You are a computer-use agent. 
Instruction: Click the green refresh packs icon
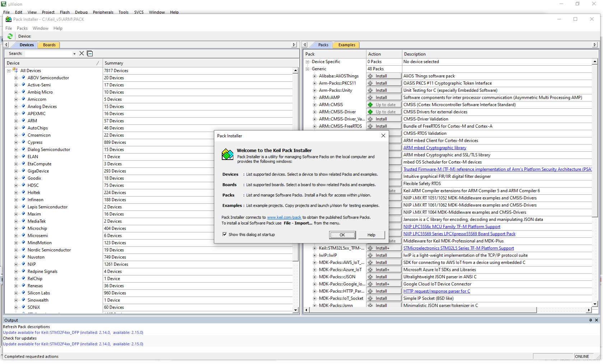coord(10,36)
